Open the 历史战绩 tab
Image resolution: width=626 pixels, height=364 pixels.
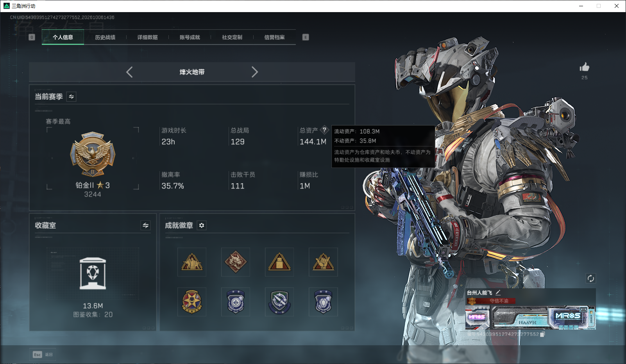pyautogui.click(x=105, y=37)
